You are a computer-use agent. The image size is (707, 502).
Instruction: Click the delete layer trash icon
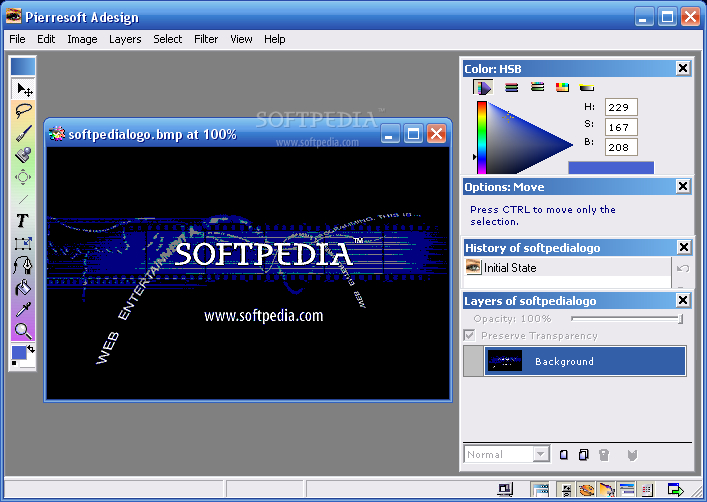tap(604, 455)
